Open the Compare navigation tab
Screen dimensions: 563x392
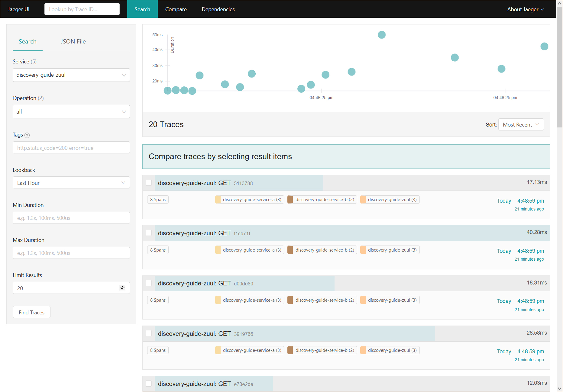pyautogui.click(x=176, y=9)
